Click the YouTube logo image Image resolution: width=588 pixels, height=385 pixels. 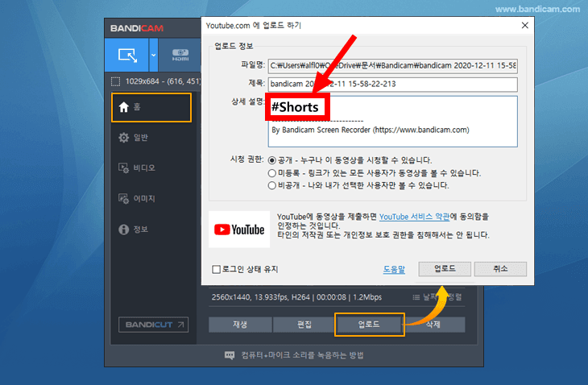tap(239, 230)
